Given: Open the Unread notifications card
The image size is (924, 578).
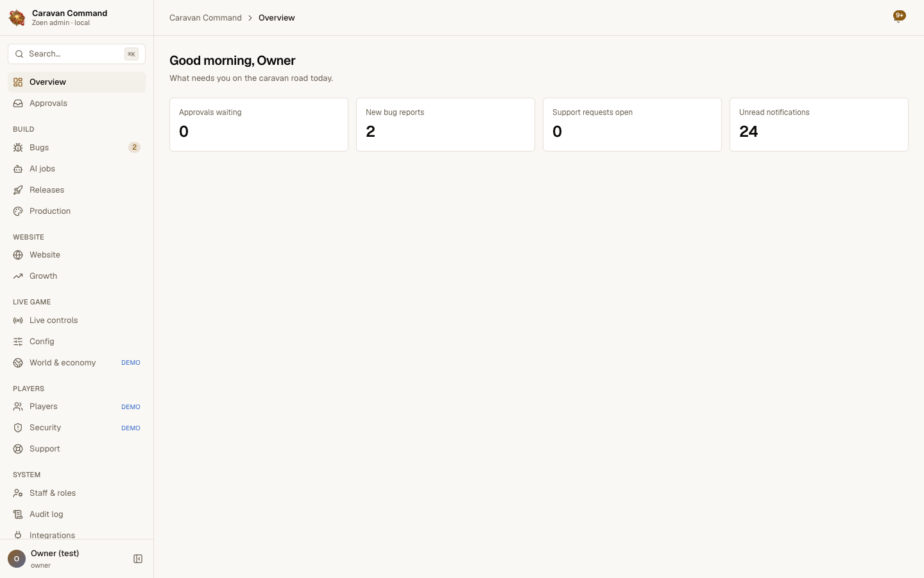Looking at the screenshot, I should pos(819,125).
